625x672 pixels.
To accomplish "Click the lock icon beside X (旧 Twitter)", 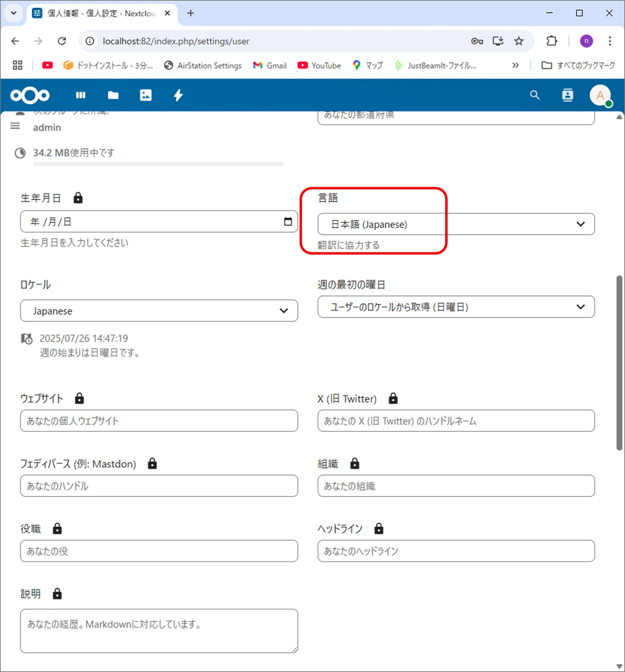I will coord(393,398).
